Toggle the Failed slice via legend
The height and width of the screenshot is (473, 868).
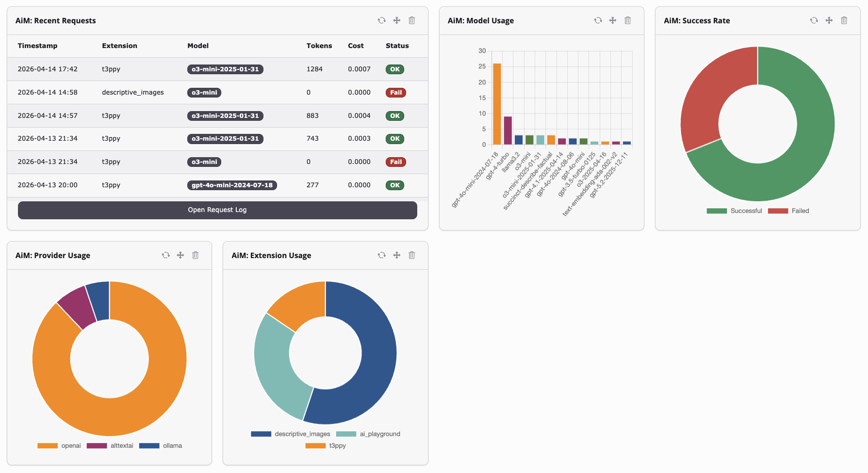click(788, 211)
